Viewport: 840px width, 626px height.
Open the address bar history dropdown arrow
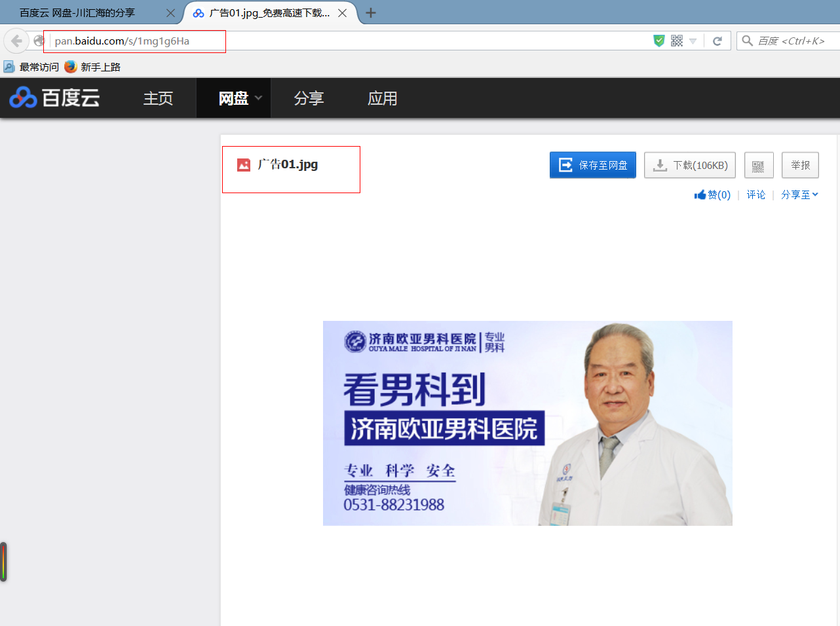[693, 41]
